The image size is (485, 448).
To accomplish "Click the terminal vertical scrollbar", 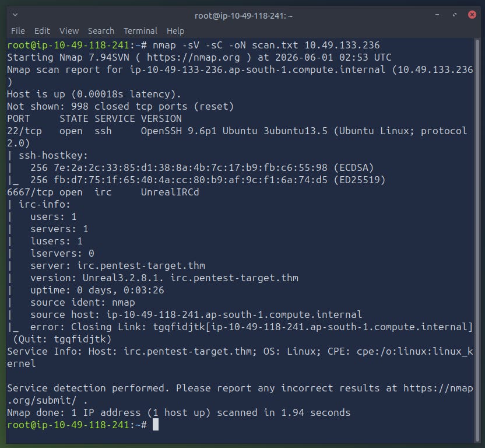I will tap(477, 241).
